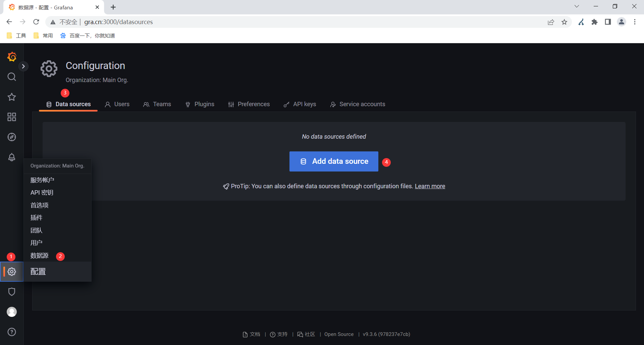Open the Chrome profile avatar icon
644x345 pixels.
point(622,22)
